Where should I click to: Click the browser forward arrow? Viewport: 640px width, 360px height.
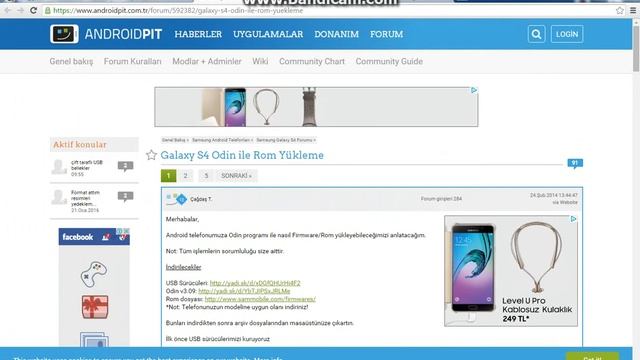point(20,11)
